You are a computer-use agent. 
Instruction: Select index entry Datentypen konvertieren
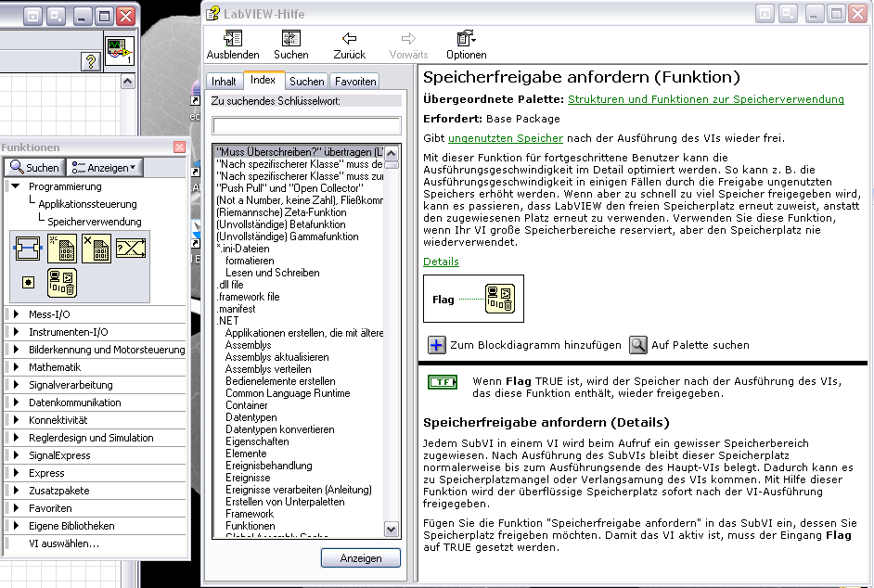click(280, 429)
